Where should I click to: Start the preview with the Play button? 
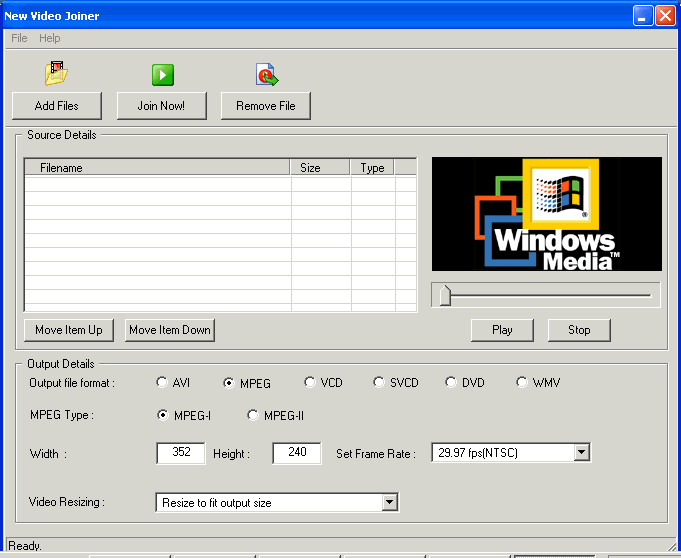(x=502, y=330)
